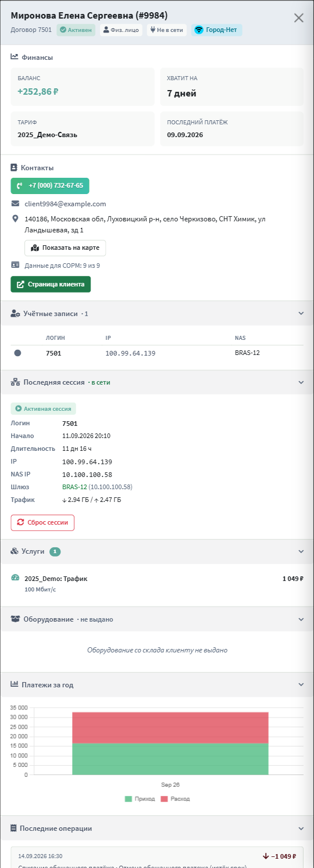
Task: Click email client9984@example.com
Action: point(65,204)
